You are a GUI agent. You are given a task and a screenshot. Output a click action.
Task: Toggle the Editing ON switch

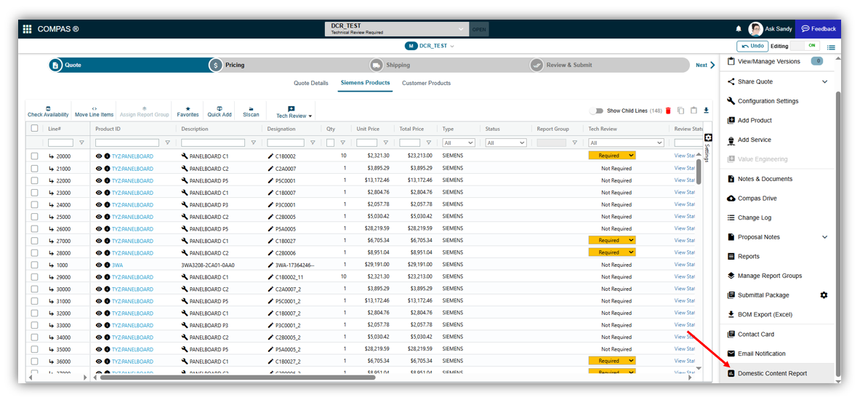pos(805,46)
